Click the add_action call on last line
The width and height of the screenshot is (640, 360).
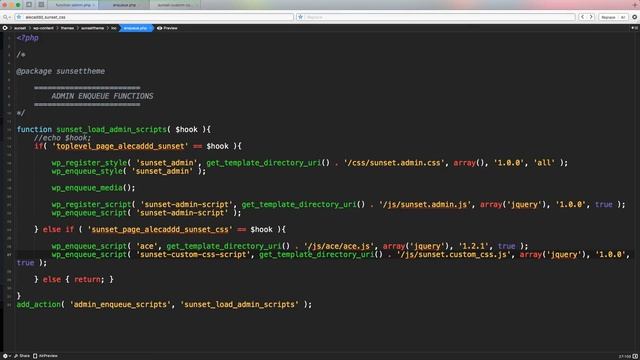[x=164, y=304]
